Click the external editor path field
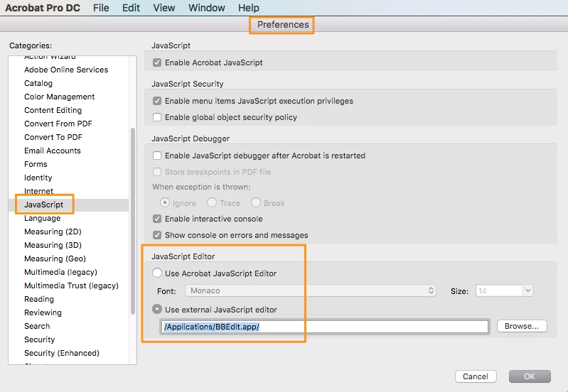This screenshot has height=392, width=568. pyautogui.click(x=325, y=327)
